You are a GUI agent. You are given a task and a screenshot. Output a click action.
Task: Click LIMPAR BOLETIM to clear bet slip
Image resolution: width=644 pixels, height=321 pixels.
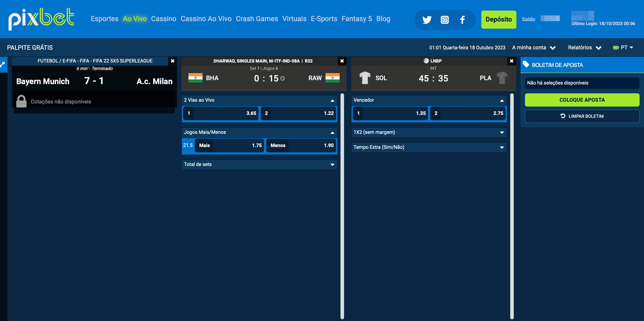pyautogui.click(x=582, y=116)
